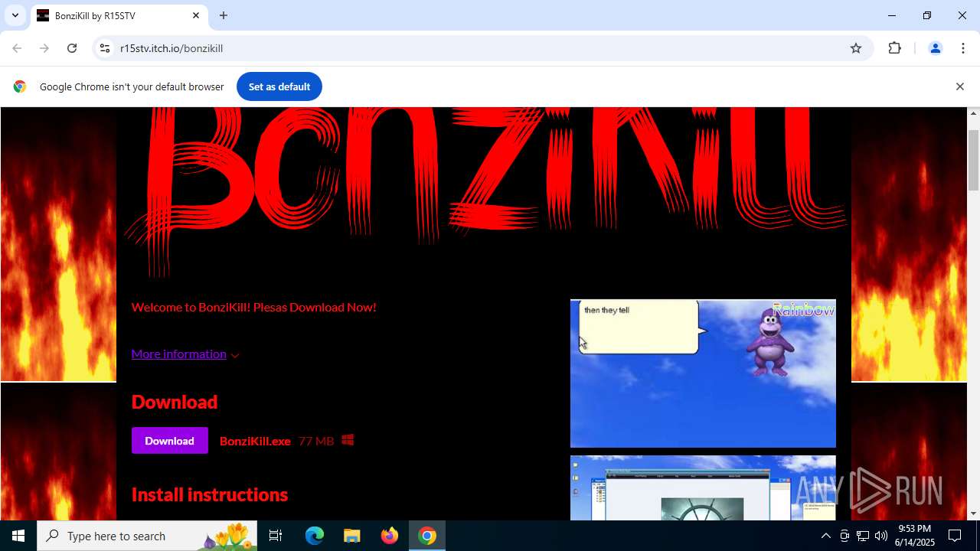Click the page vertical scrollbar thumb
980x551 pixels.
click(974, 160)
